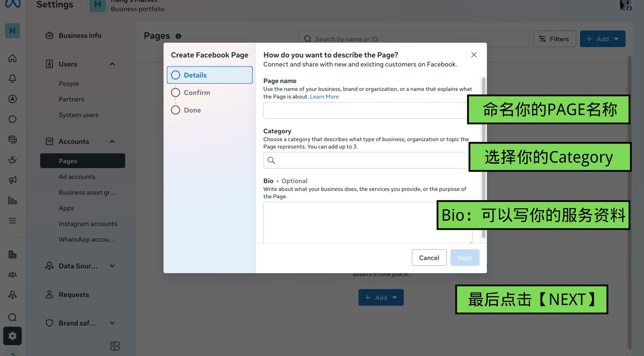Click the Business info briefcase icon
Screen dimensions: 644x356
[49, 35]
